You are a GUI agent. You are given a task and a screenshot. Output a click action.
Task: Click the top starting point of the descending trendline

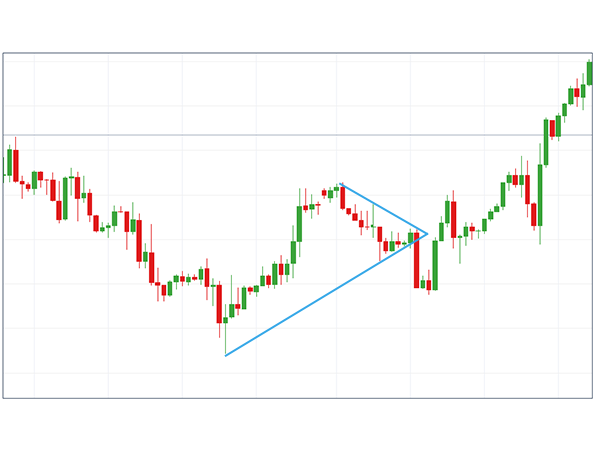[341, 184]
